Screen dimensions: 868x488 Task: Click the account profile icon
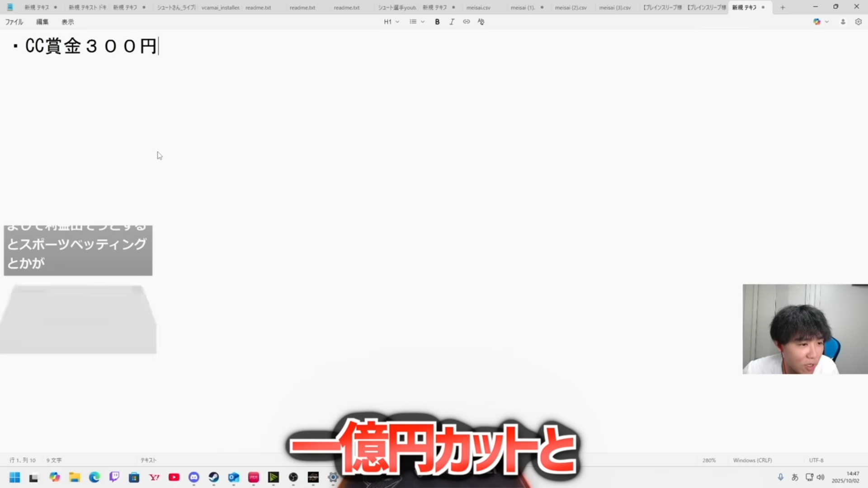(843, 22)
